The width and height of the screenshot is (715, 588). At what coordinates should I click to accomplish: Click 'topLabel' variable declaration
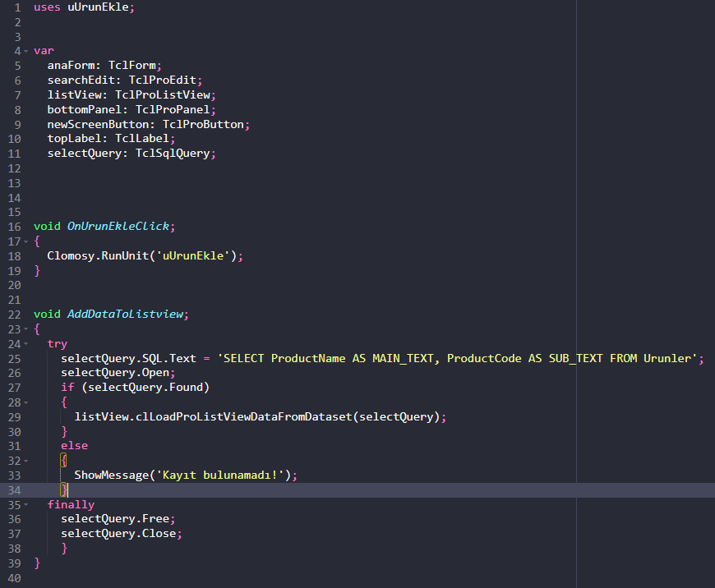[74, 139]
